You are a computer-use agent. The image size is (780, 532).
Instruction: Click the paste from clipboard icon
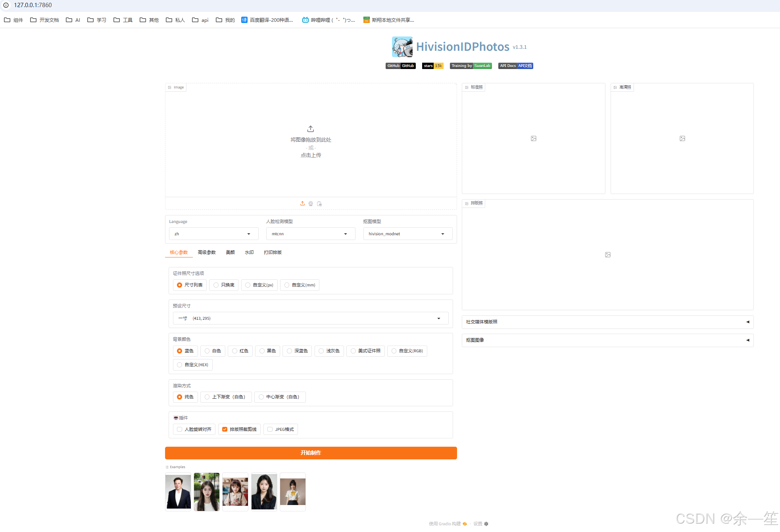[x=319, y=204]
